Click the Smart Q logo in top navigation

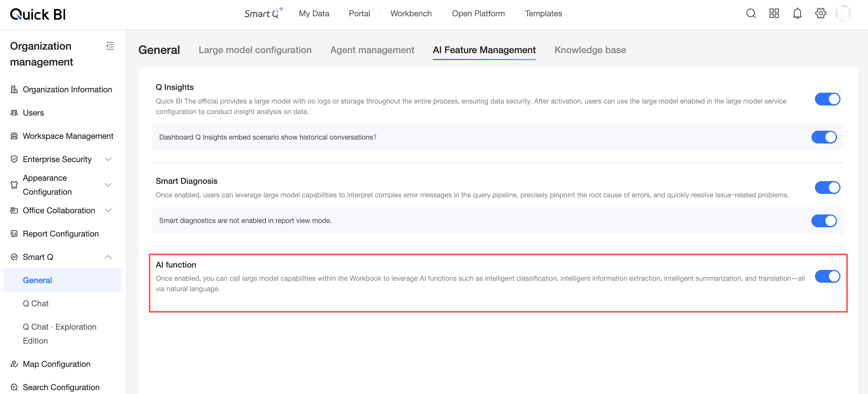[x=264, y=13]
